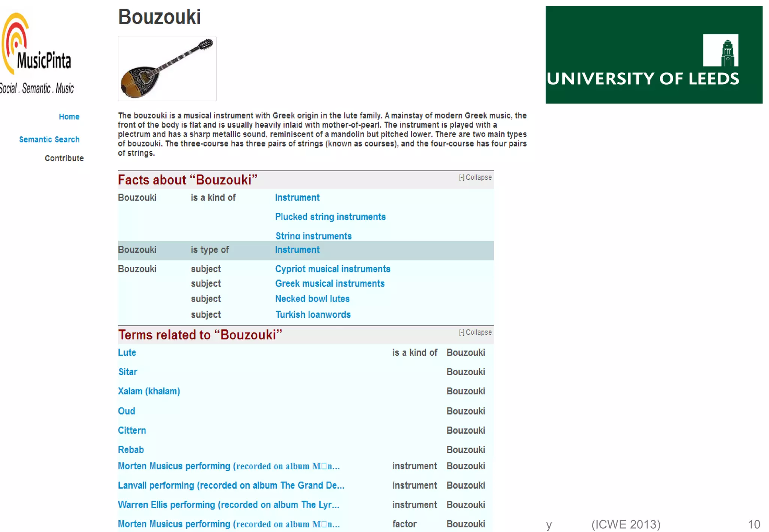Go to the Home menu item
Screen dimensions: 769x532
(69, 117)
